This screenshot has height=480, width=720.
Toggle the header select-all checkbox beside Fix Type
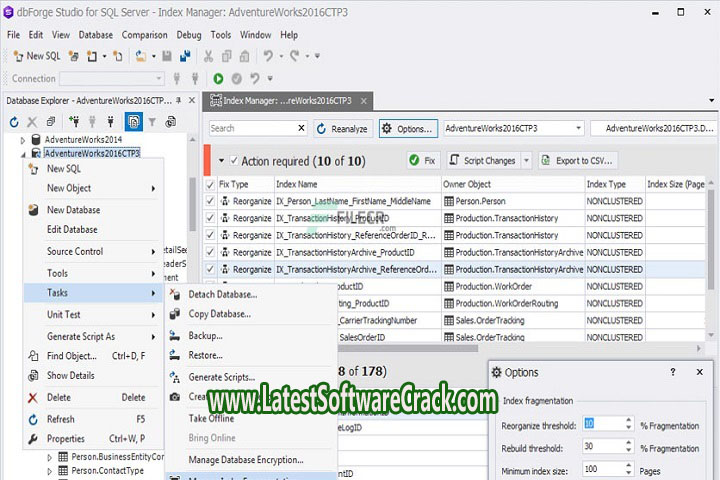coord(210,184)
